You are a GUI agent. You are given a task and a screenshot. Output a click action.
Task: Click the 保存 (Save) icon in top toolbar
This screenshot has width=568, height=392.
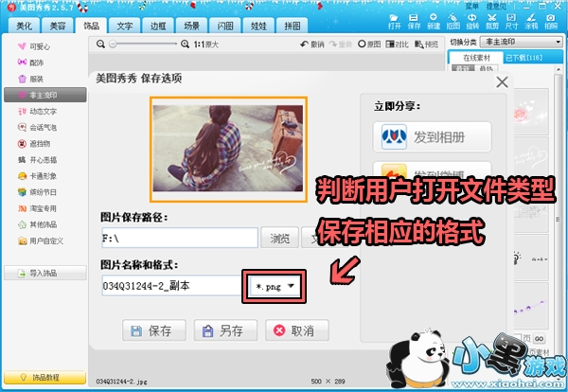tap(414, 22)
